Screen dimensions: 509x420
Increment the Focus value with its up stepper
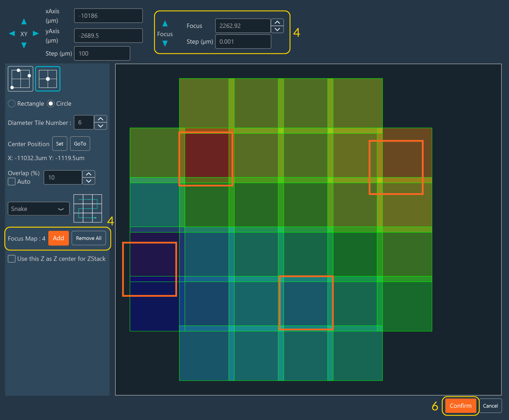click(277, 22)
